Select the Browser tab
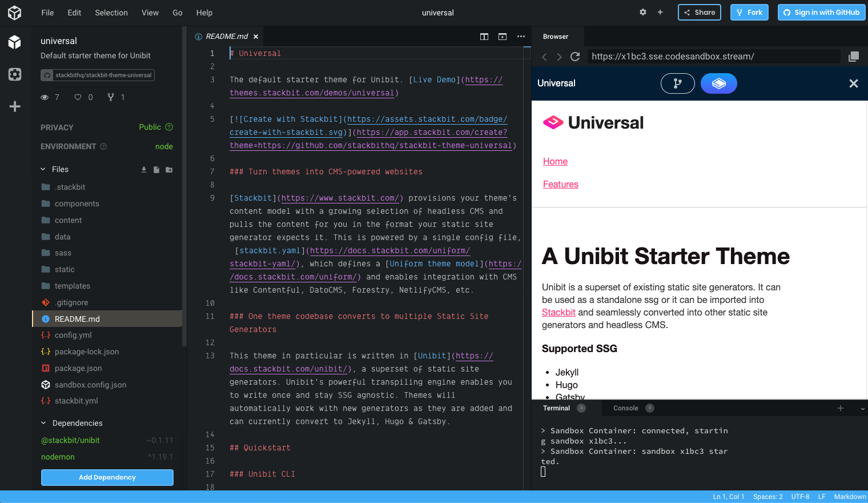868x503 pixels. coord(556,37)
